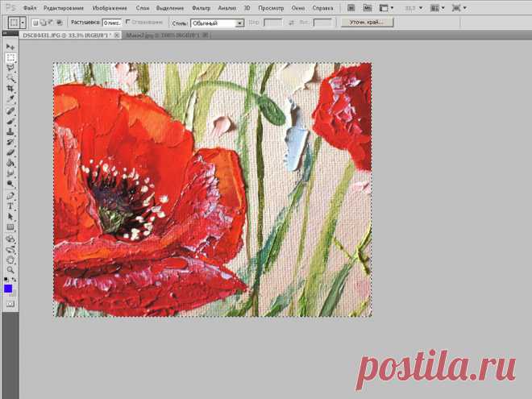Select the 3D Rotate tool
The image size is (532, 399).
(x=10, y=239)
